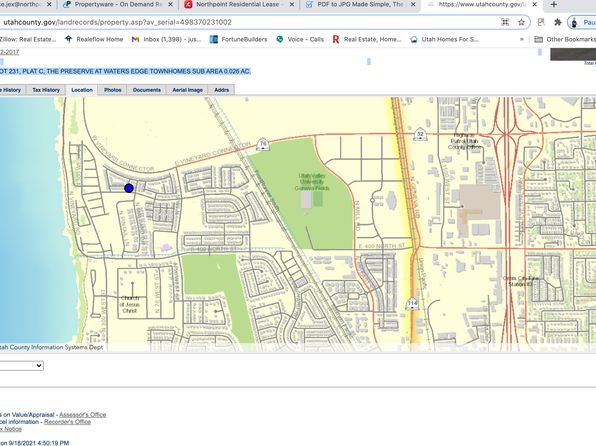
Task: Close the PDF to JPG tab
Action: pos(413,5)
